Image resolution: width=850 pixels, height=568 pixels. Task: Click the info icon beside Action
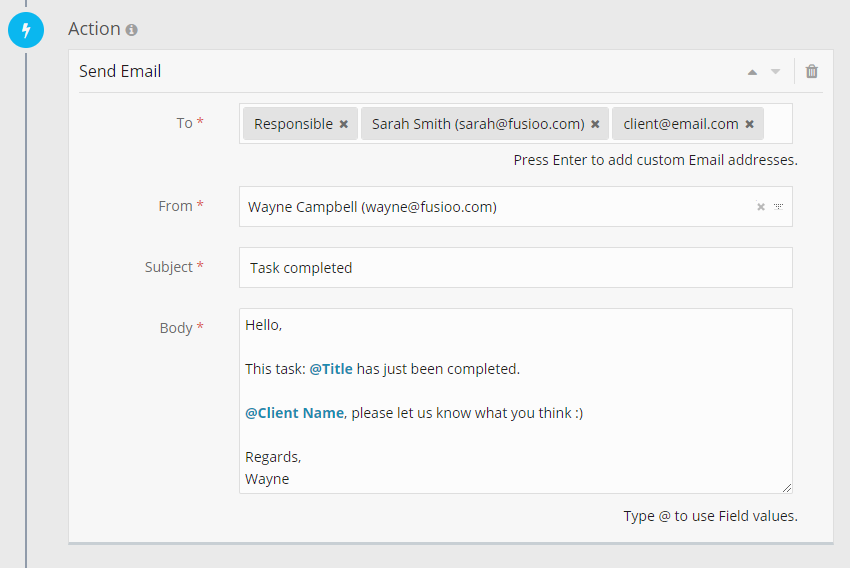click(132, 30)
